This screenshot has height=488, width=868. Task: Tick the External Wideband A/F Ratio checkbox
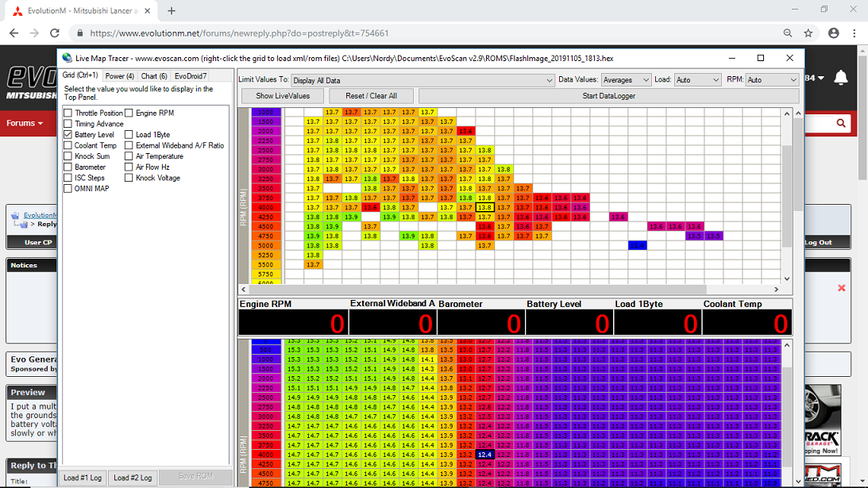click(x=129, y=146)
